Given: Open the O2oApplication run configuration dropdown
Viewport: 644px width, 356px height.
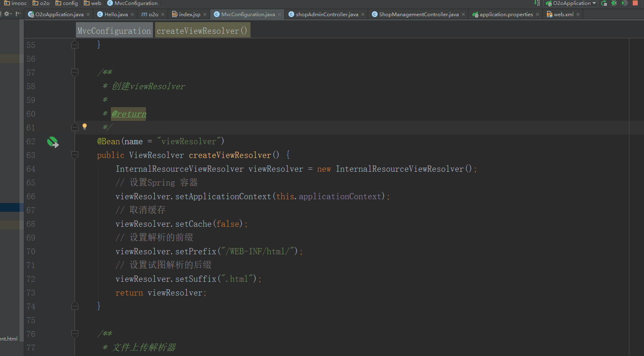Looking at the screenshot, I should point(571,3).
